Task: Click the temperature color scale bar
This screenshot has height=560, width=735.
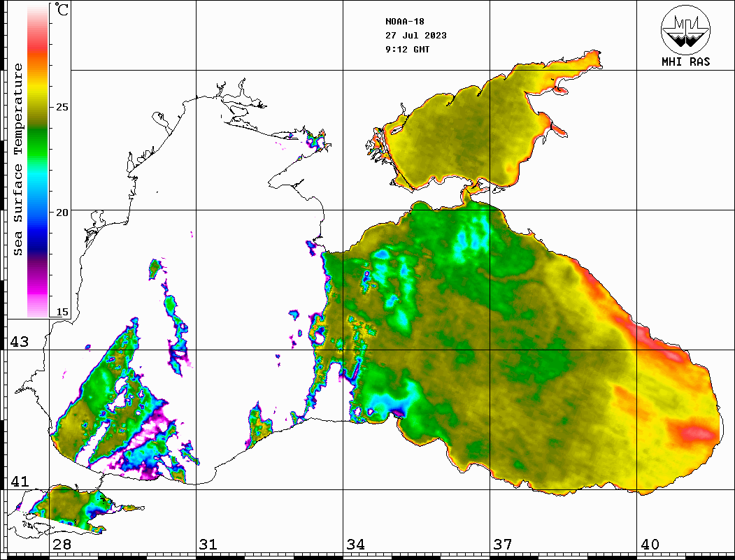Action: coord(38,161)
